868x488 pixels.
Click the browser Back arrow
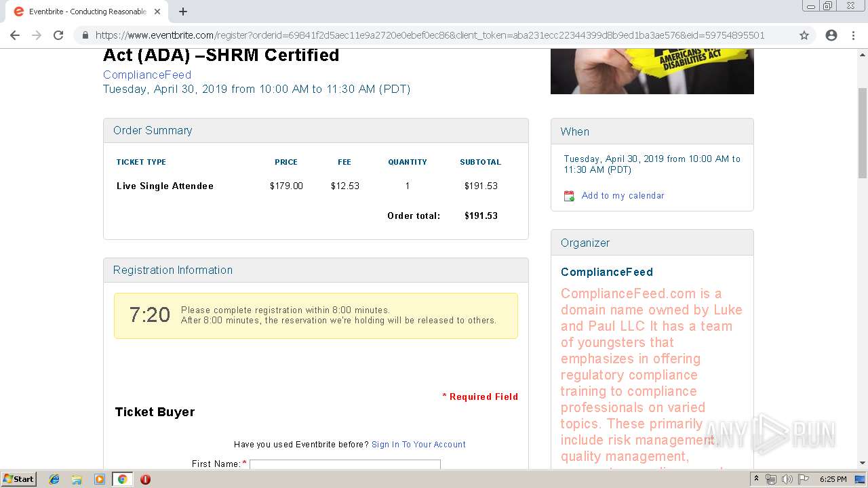pyautogui.click(x=15, y=35)
